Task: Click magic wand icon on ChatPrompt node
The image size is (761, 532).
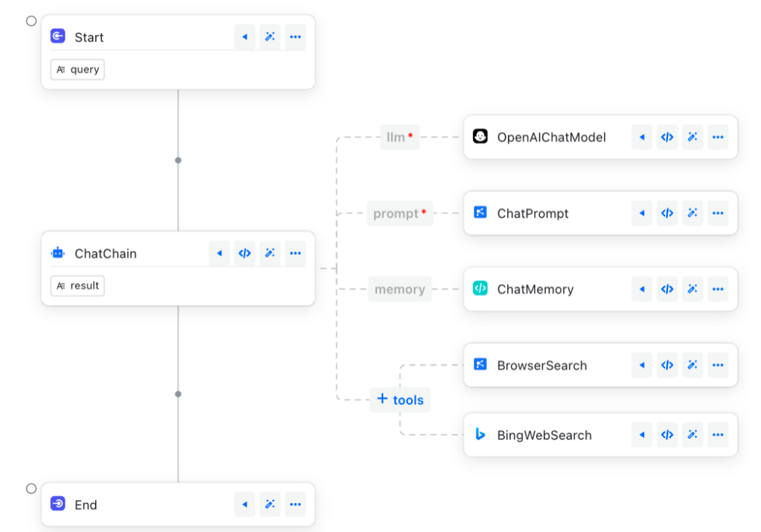Action: (x=693, y=214)
